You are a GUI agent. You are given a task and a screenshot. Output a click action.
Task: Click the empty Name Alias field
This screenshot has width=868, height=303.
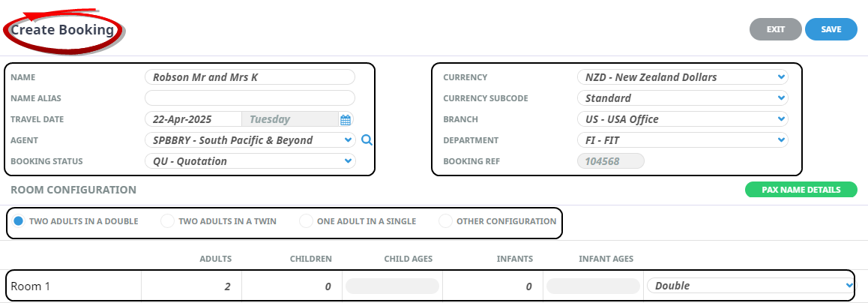(249, 98)
